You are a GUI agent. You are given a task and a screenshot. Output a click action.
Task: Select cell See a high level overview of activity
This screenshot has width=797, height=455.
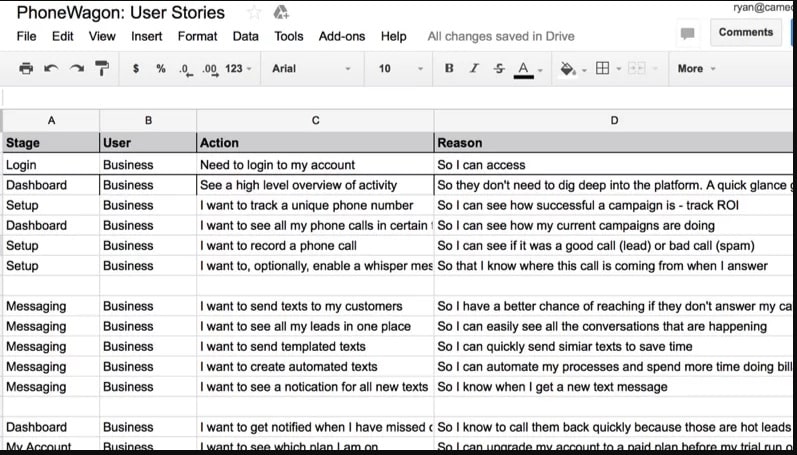point(315,185)
